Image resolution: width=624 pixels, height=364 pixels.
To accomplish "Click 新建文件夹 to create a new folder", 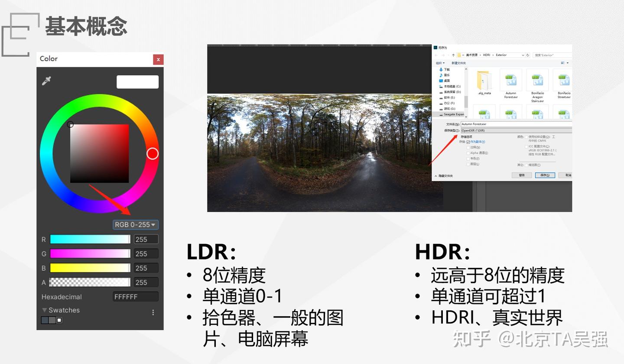I will click(458, 62).
